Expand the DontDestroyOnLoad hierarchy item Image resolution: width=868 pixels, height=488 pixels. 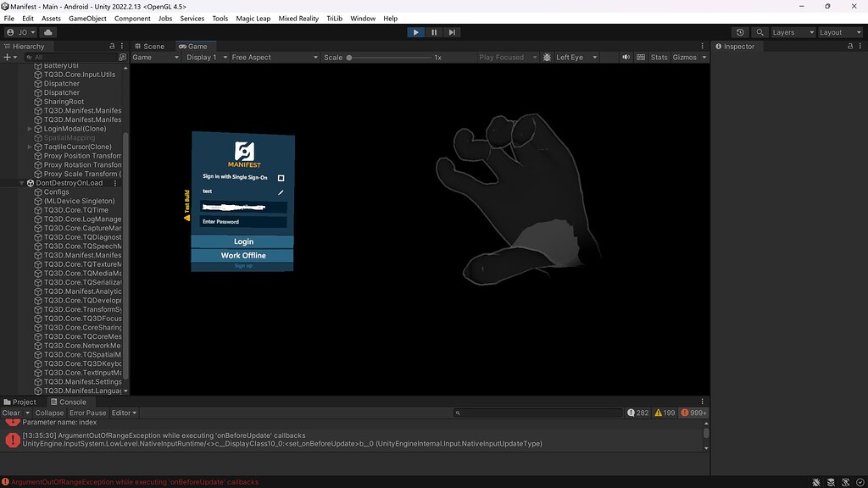(20, 182)
